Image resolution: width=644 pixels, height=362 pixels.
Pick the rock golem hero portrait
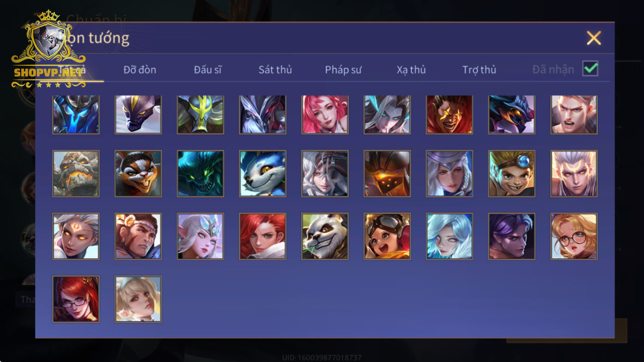(76, 174)
